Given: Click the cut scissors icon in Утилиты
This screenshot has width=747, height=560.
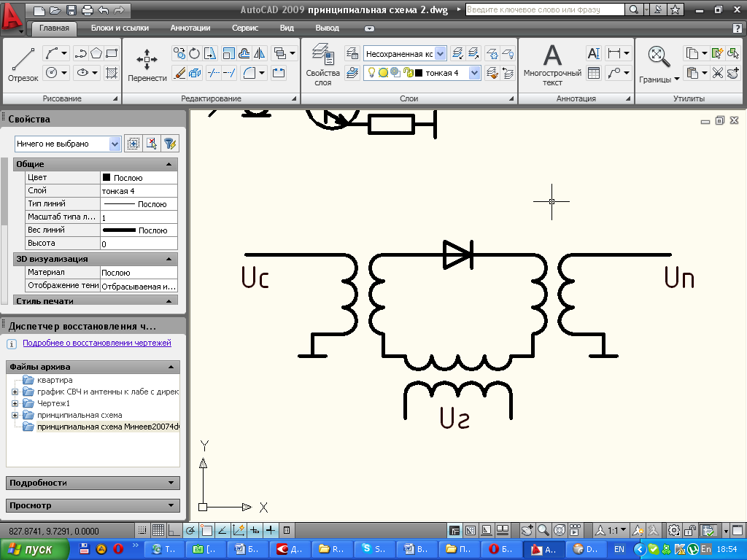Looking at the screenshot, I should point(718,73).
